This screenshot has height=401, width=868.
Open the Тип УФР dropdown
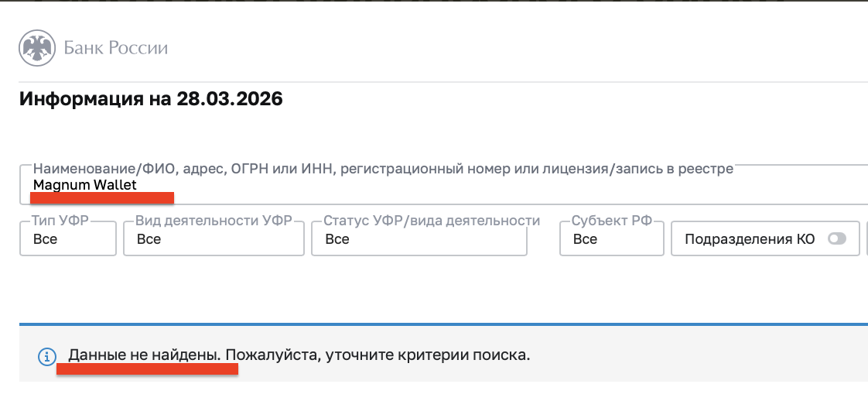[68, 239]
